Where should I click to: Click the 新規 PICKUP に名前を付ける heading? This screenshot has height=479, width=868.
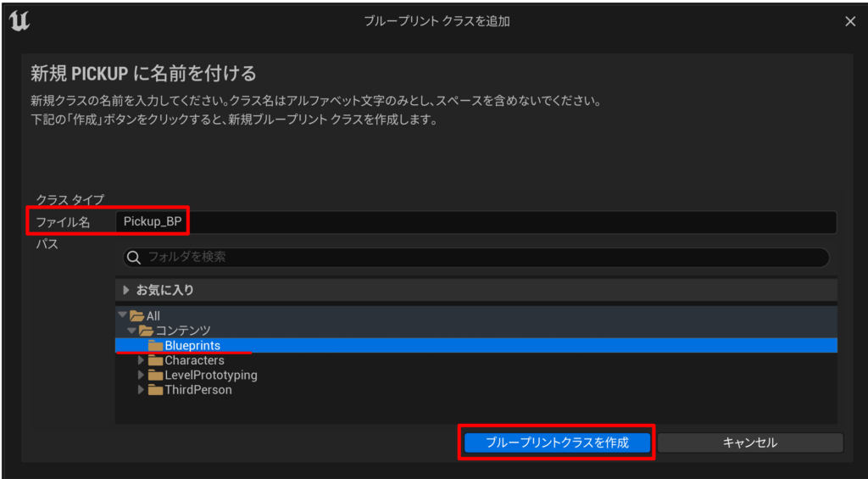[143, 73]
